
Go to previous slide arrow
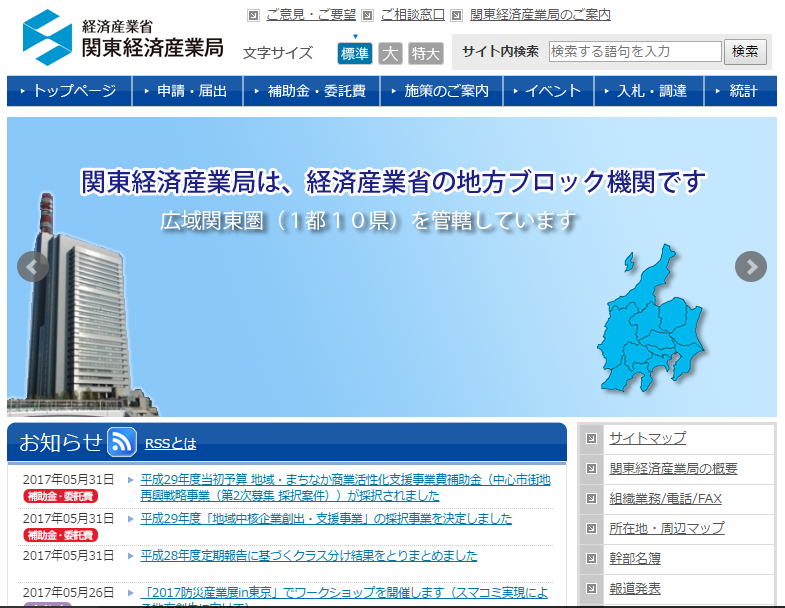point(33,267)
